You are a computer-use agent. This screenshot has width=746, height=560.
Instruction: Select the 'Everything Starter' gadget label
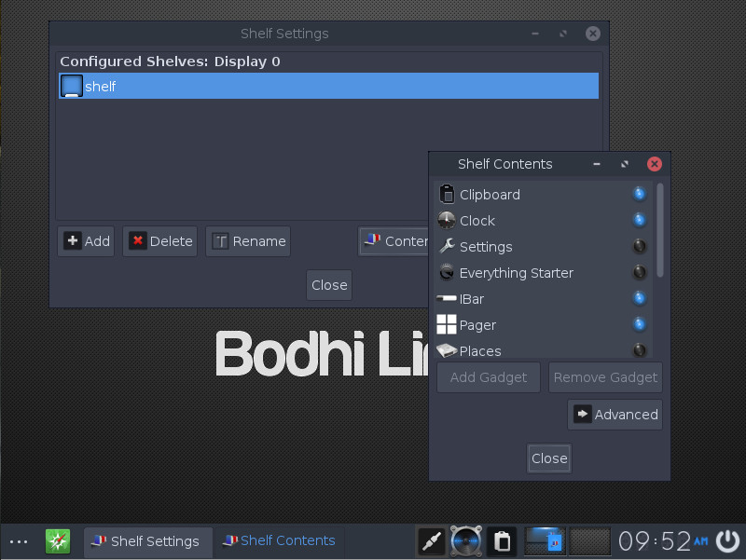pyautogui.click(x=517, y=273)
